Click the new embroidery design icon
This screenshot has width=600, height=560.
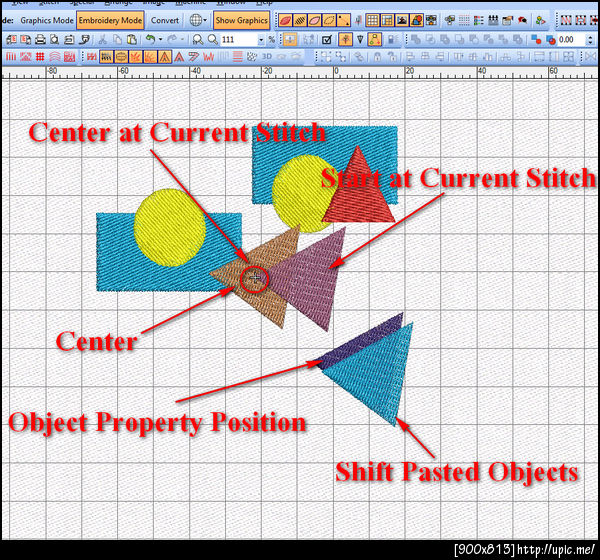[x=11, y=39]
